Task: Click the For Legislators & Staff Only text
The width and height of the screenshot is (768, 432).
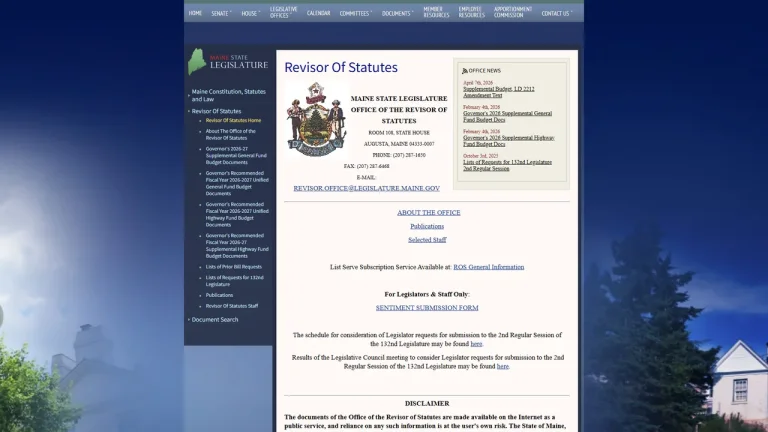Action: [x=427, y=294]
